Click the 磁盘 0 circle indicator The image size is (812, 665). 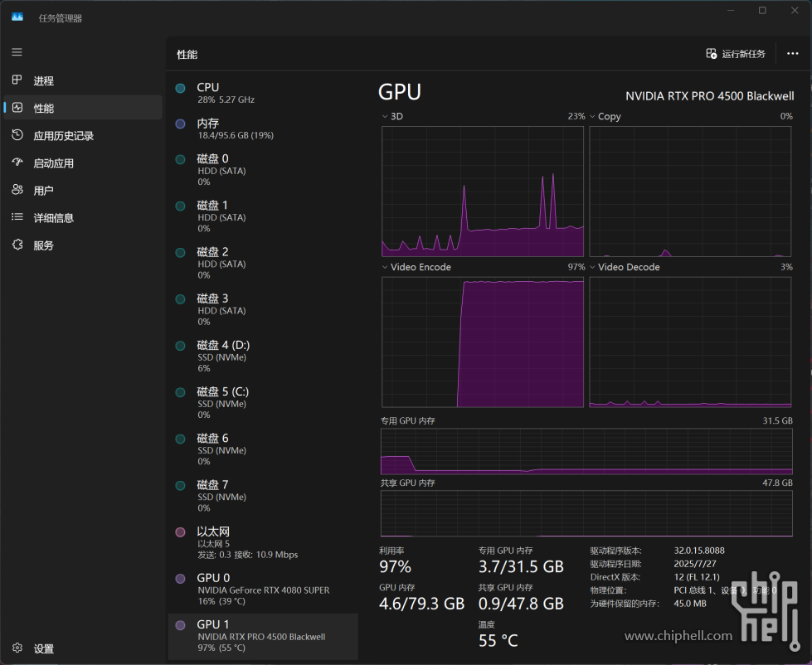click(x=180, y=159)
